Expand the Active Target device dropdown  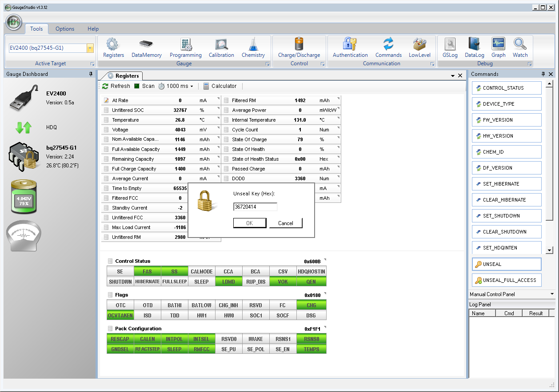(90, 48)
